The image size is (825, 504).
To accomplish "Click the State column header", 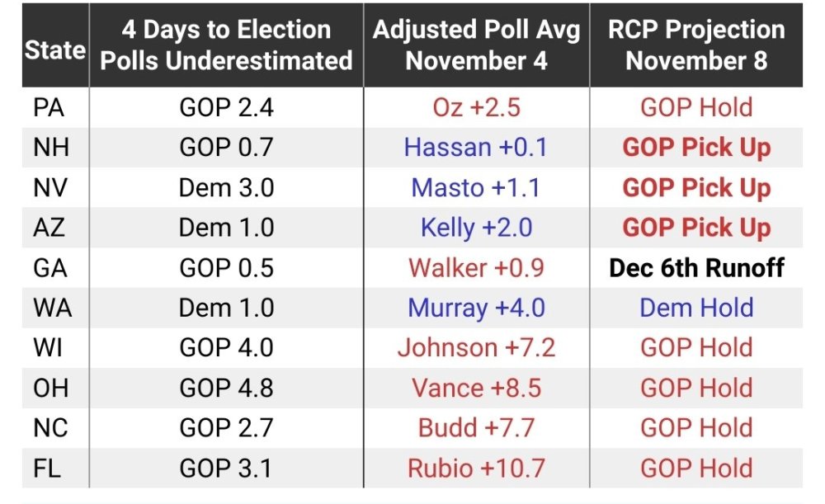I will point(54,49).
